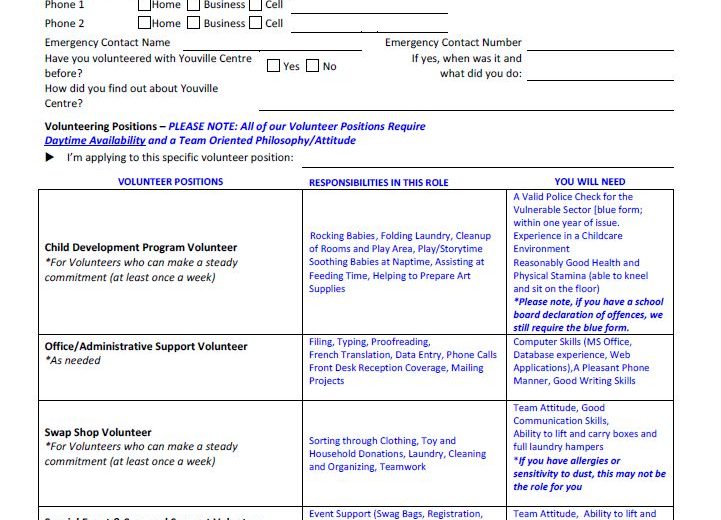The height and width of the screenshot is (520, 721).
Task: Check Yes for volunteered before
Action: [273, 66]
